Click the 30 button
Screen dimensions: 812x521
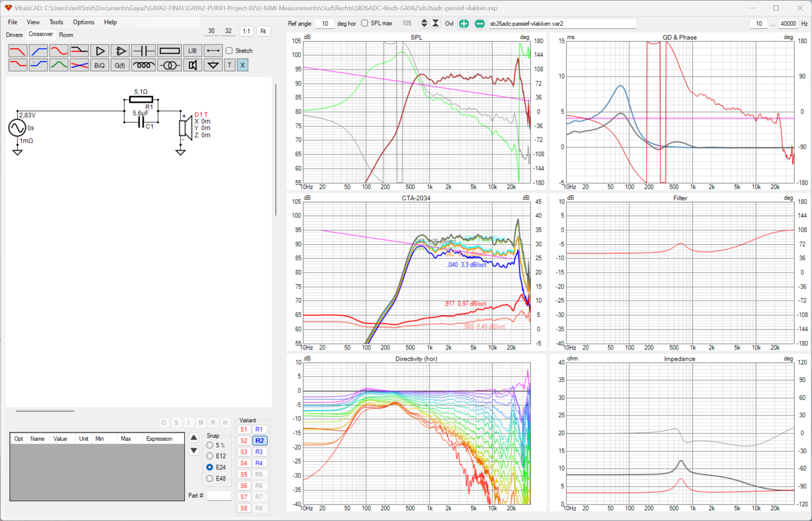(x=212, y=31)
